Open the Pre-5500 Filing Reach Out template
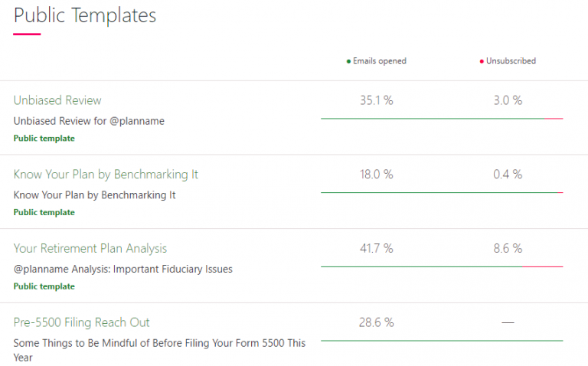588x366 pixels. click(82, 322)
